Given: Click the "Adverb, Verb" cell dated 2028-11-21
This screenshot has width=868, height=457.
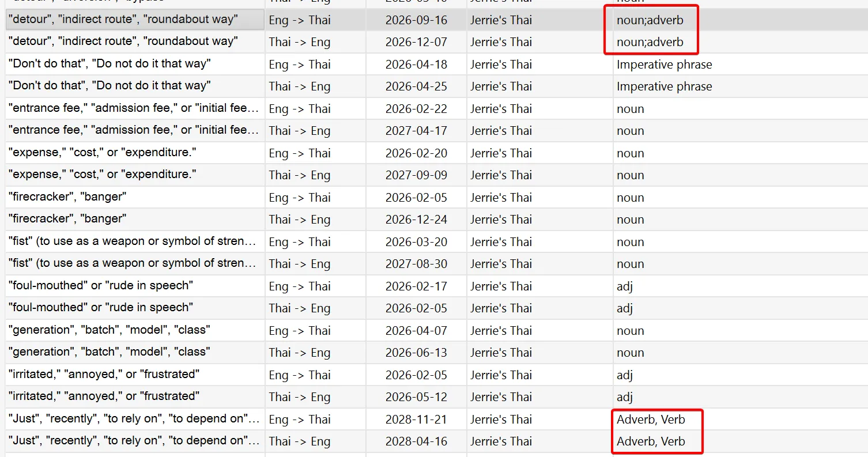Looking at the screenshot, I should 651,420.
